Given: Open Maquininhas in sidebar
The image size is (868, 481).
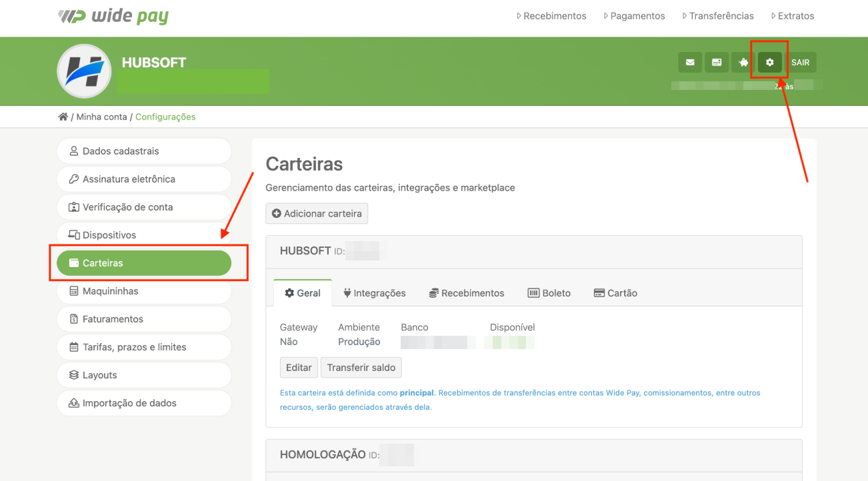Looking at the screenshot, I should 144,291.
